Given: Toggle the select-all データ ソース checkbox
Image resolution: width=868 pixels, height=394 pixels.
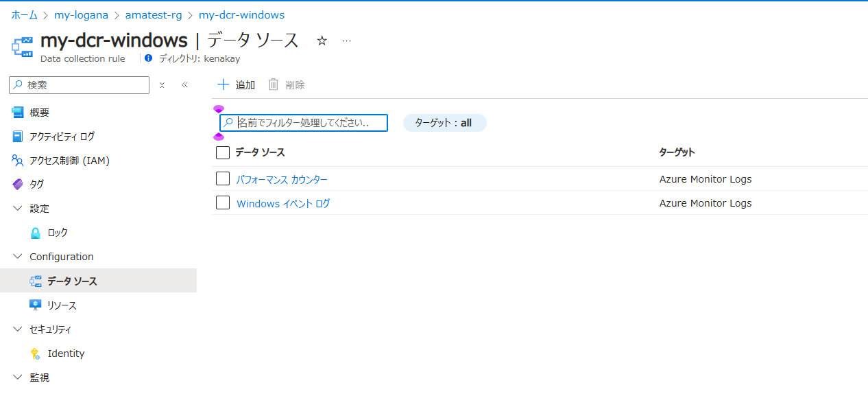Looking at the screenshot, I should pos(223,152).
